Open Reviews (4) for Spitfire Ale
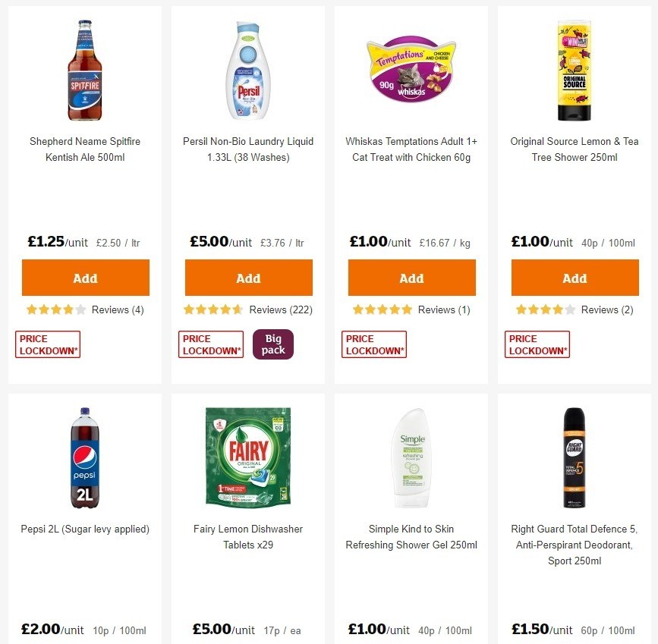This screenshot has width=658, height=644. [118, 309]
